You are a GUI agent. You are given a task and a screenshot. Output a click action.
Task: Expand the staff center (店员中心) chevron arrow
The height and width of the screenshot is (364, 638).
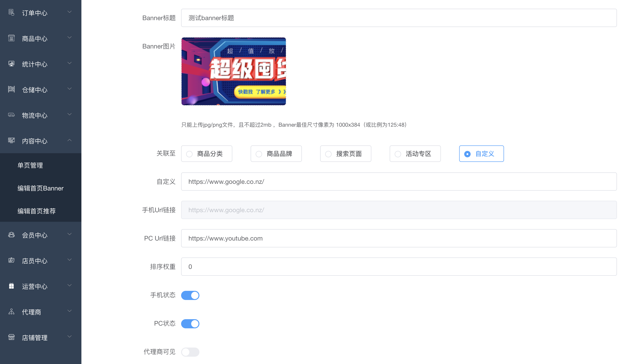pyautogui.click(x=70, y=260)
